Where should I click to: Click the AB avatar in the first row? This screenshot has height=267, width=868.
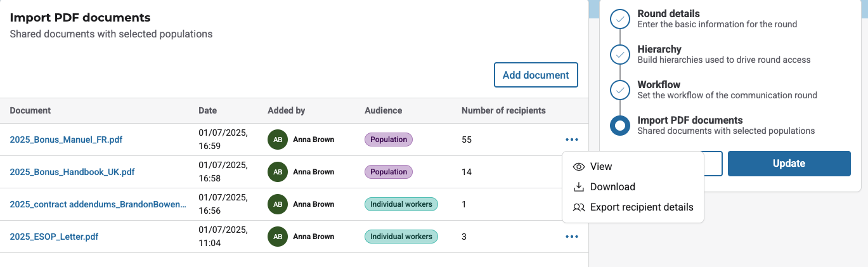pyautogui.click(x=278, y=140)
